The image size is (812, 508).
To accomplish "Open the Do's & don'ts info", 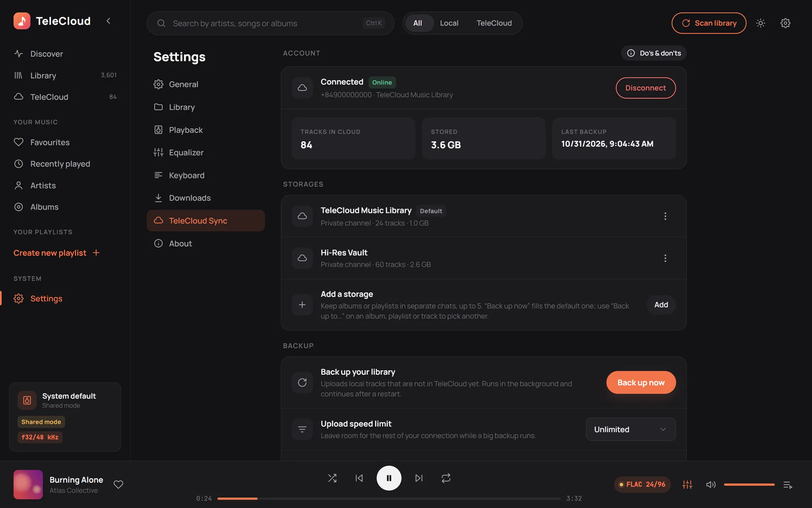I will (x=654, y=53).
